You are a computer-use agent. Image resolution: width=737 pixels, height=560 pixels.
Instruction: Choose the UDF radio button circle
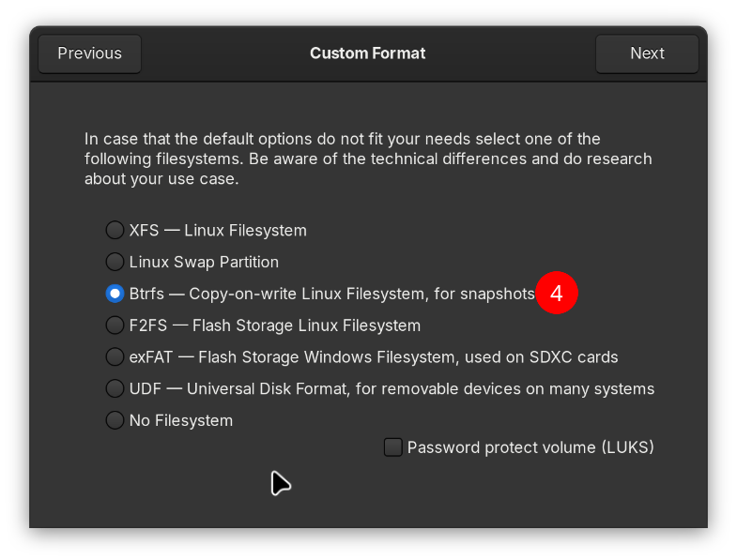[x=115, y=388]
